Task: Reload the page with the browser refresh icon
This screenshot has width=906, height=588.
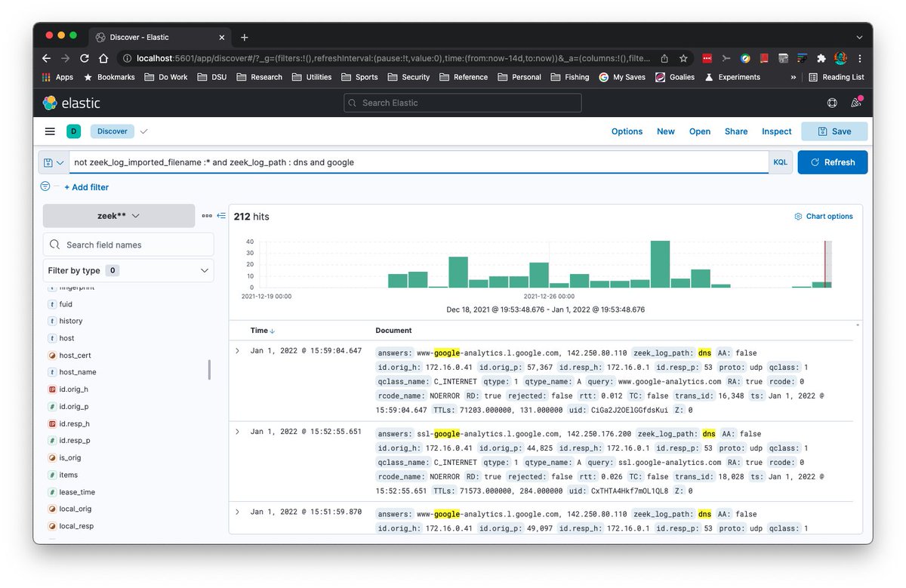Action: coord(84,58)
